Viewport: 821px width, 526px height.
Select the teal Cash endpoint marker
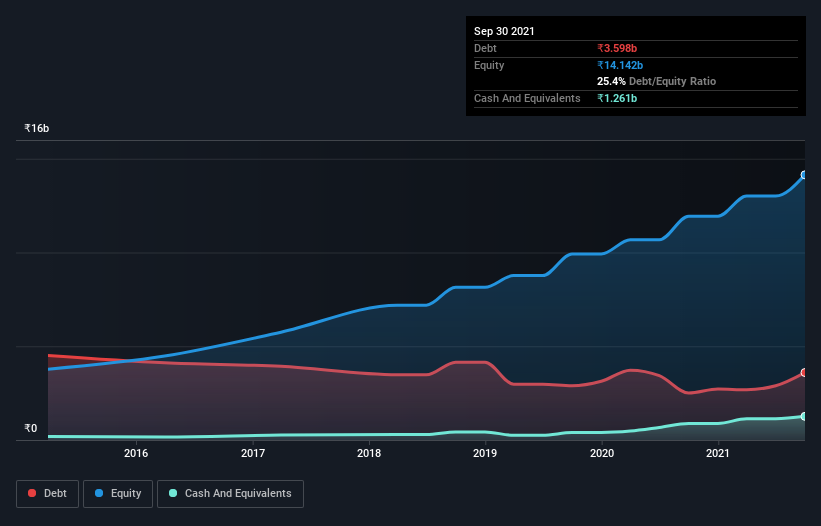[804, 416]
